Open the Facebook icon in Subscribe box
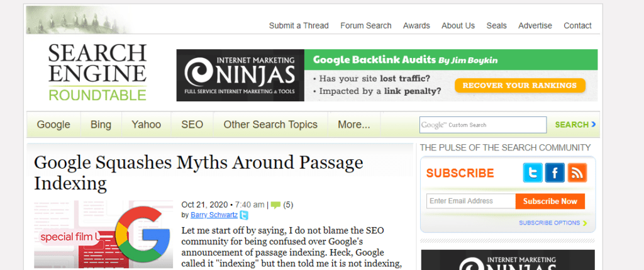The image size is (644, 270). coord(555,172)
